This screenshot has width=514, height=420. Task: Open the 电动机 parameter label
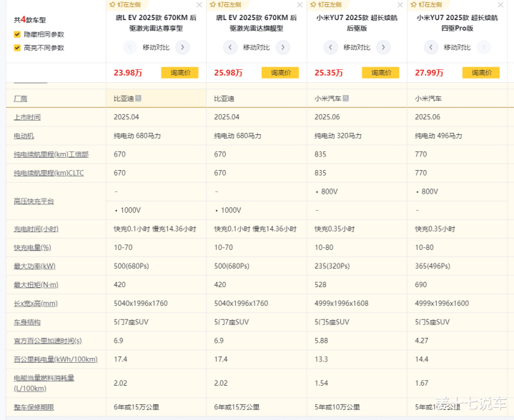[24, 136]
